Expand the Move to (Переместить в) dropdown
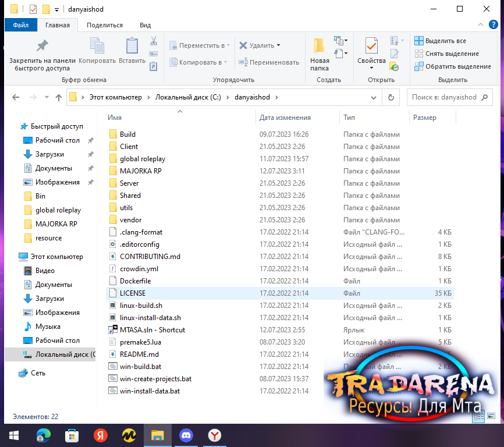Image resolution: width=504 pixels, height=447 pixels. [x=229, y=45]
